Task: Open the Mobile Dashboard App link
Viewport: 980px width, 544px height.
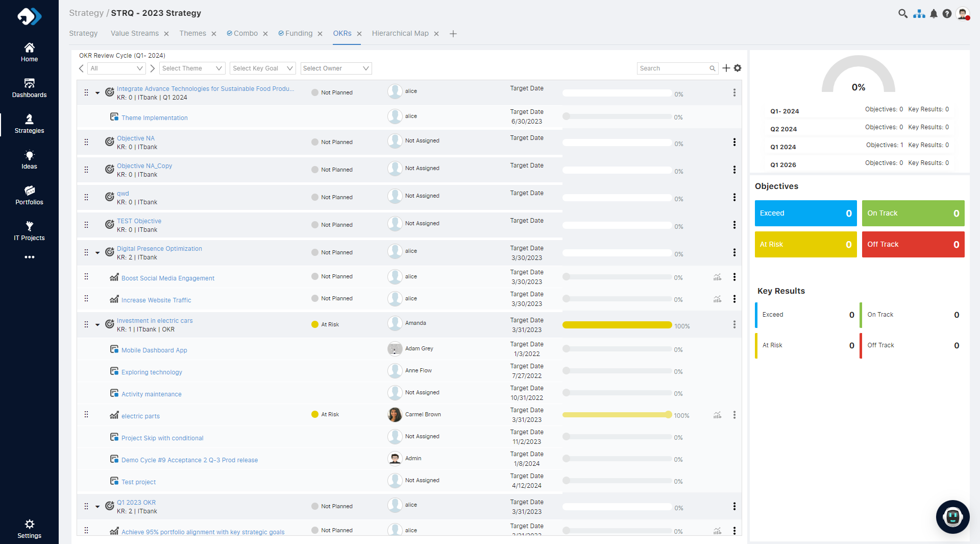Action: [x=154, y=350]
